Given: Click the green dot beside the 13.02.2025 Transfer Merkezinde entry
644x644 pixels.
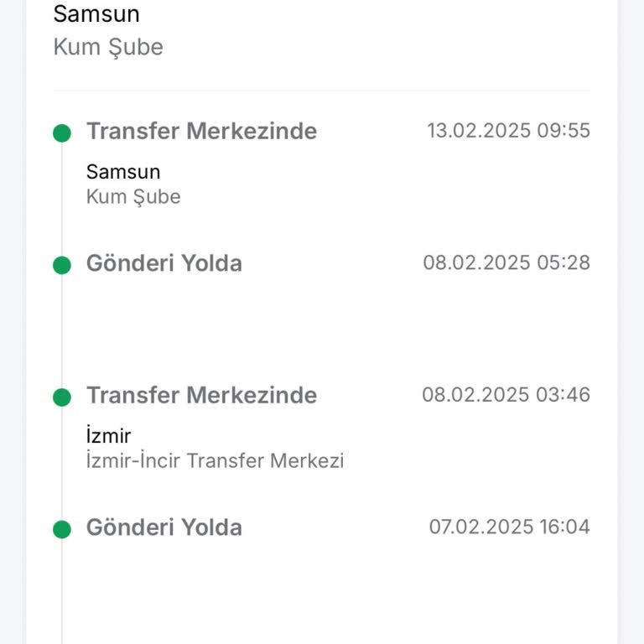Looking at the screenshot, I should (x=62, y=132).
